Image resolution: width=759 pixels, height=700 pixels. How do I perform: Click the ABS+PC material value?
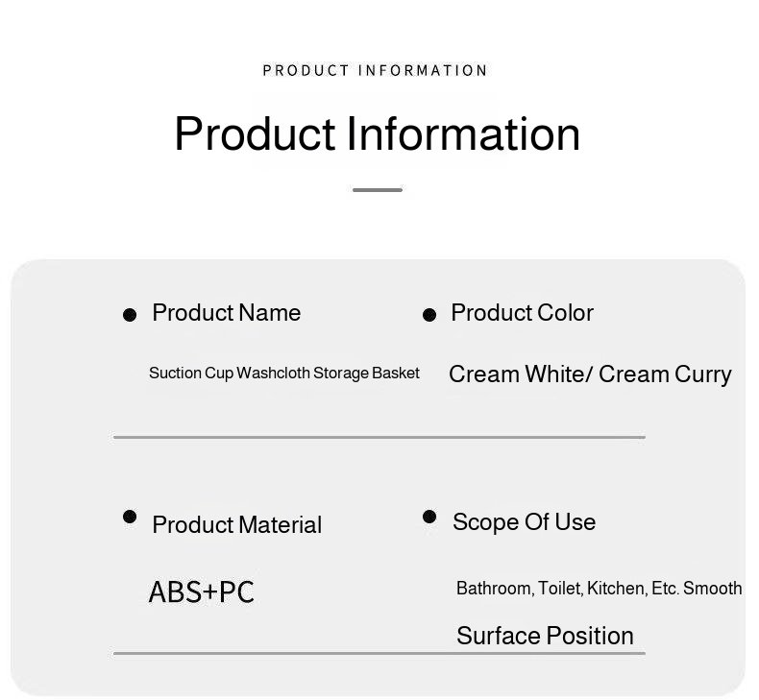(201, 591)
